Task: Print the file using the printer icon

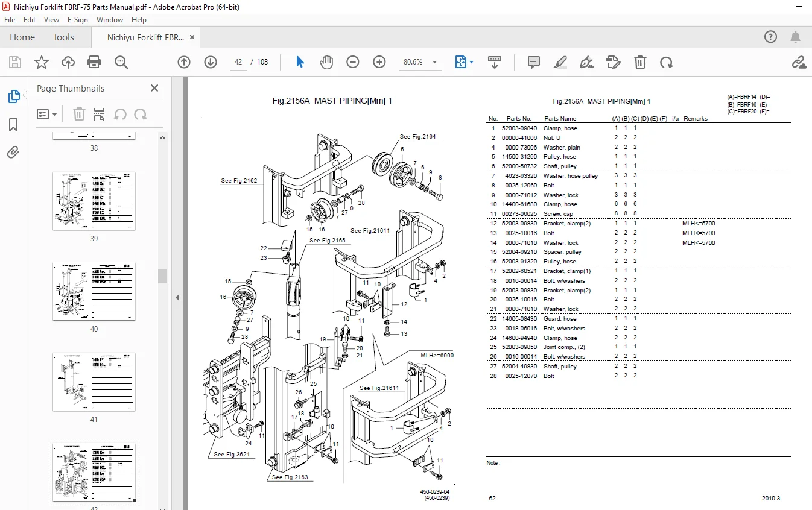Action: (94, 62)
